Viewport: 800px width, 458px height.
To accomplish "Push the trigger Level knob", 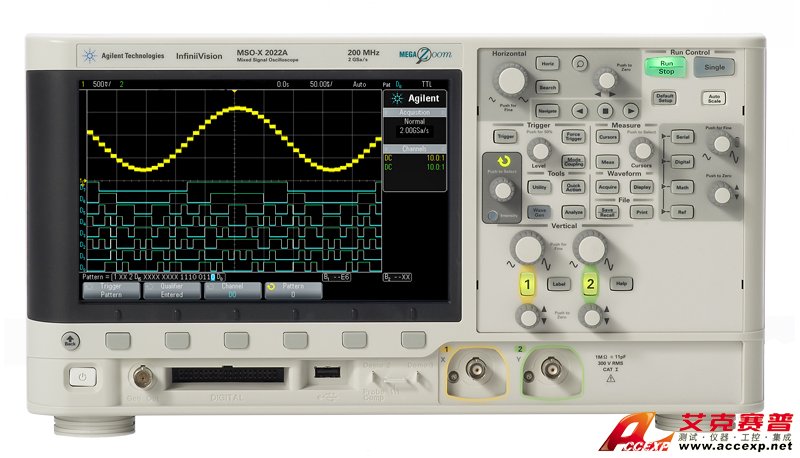I will coord(538,147).
